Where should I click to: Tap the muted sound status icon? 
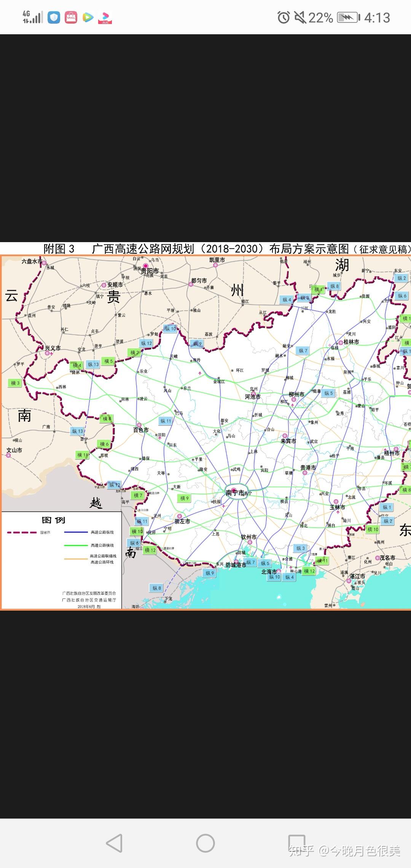point(300,18)
